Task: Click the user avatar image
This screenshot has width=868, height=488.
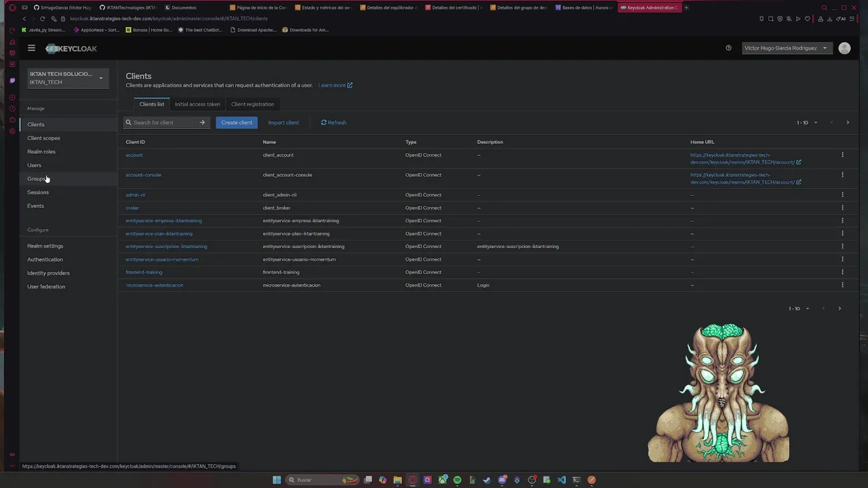Action: [844, 48]
